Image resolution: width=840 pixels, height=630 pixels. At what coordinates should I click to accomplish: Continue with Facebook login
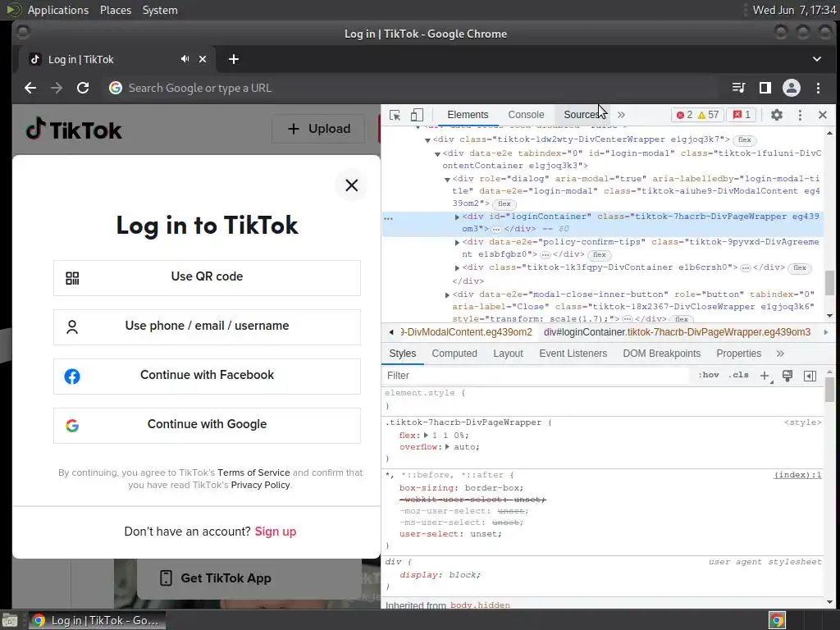tap(207, 377)
